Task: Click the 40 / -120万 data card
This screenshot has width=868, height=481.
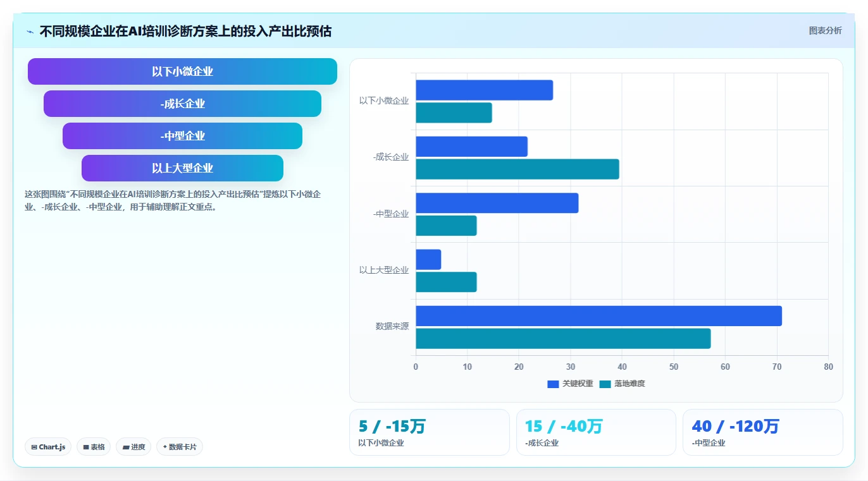Action: click(762, 432)
